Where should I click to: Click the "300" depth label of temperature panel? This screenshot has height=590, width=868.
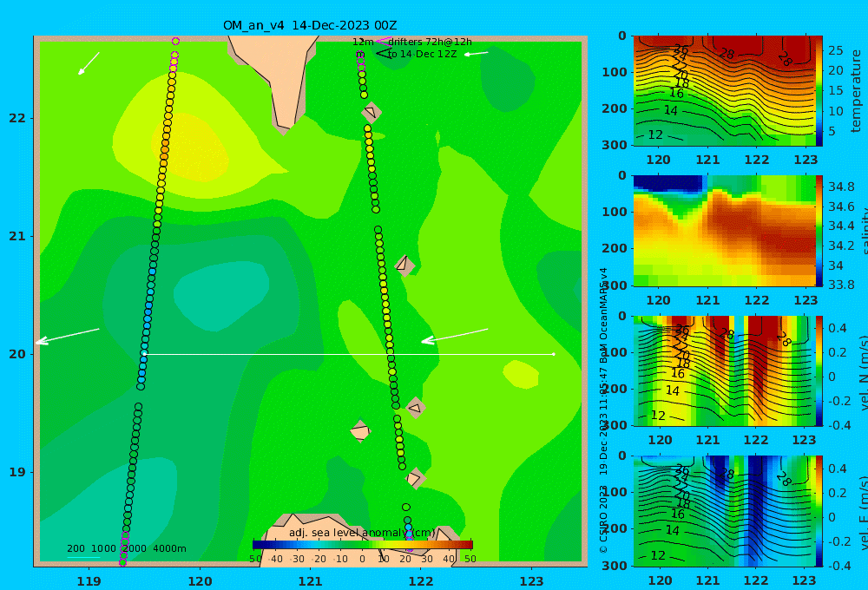tap(615, 145)
